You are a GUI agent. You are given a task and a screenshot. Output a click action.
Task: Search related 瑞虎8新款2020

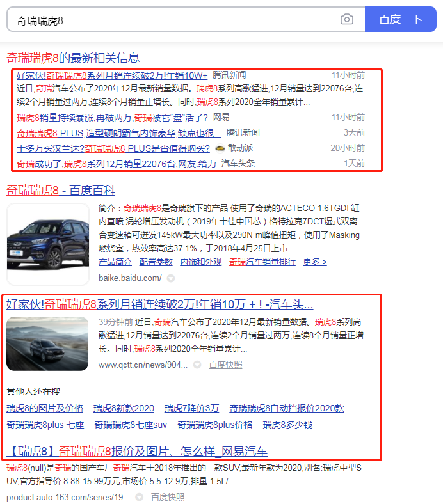tap(124, 408)
